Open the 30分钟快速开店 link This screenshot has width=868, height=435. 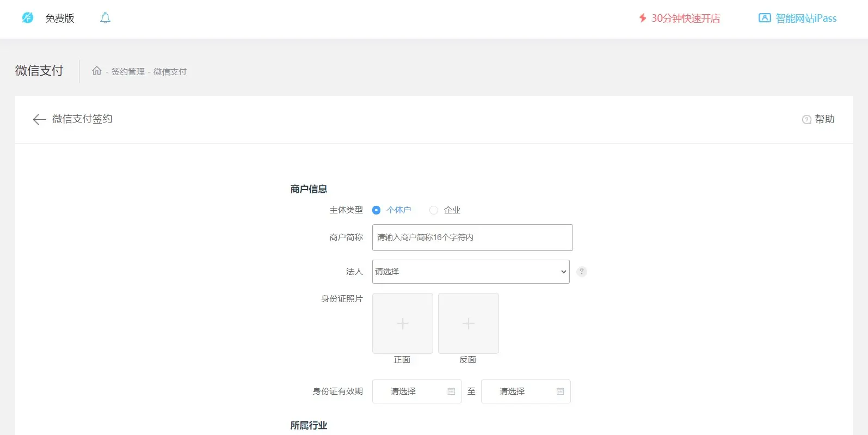tap(685, 19)
